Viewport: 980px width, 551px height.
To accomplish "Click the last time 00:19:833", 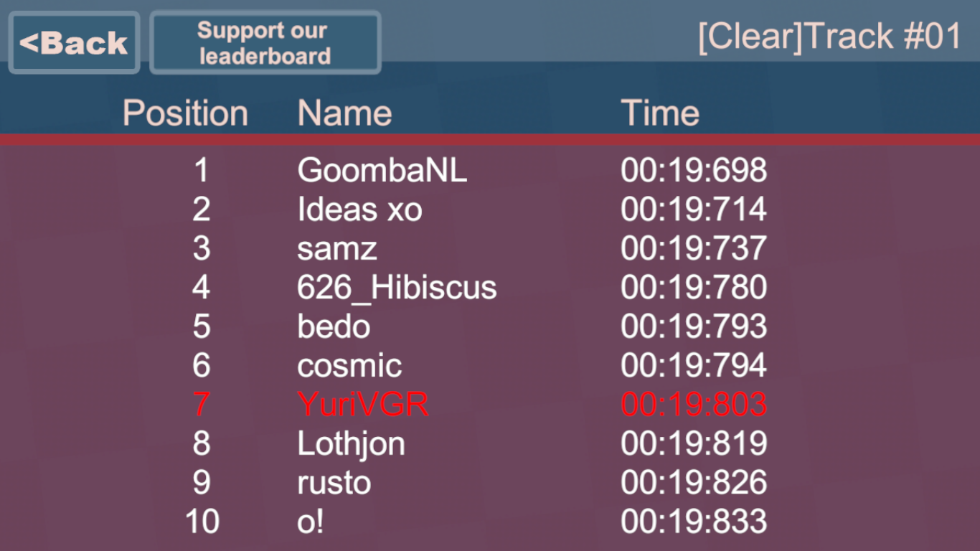I will pos(694,522).
